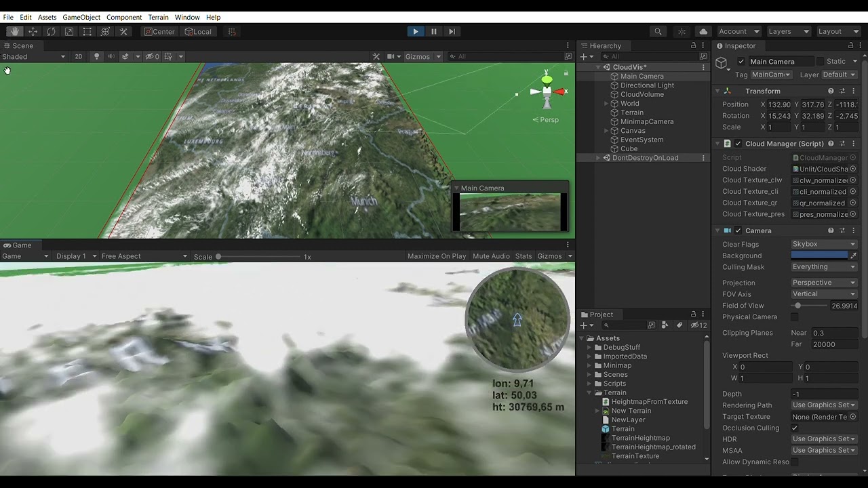Enable the Physical Camera checkbox
868x488 pixels.
pos(795,317)
